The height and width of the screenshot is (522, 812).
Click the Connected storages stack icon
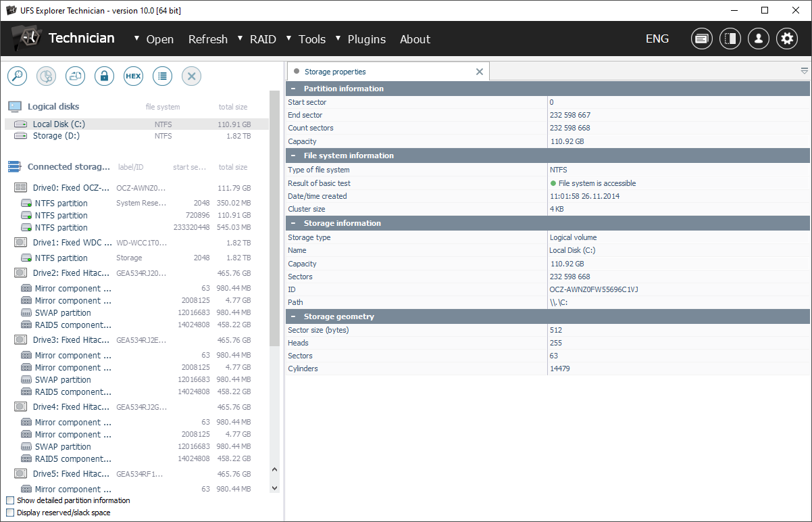tap(15, 166)
